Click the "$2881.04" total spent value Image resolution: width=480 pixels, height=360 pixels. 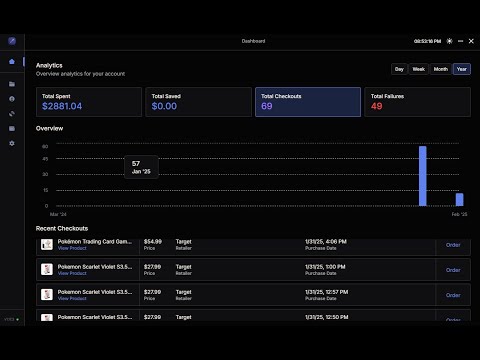coord(62,106)
